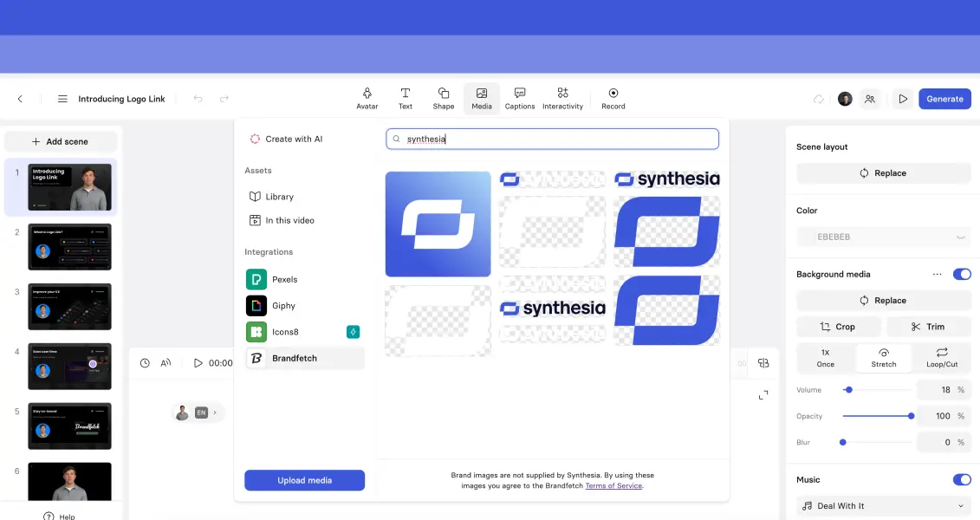
Task: Click the redo arrow
Action: click(x=224, y=99)
